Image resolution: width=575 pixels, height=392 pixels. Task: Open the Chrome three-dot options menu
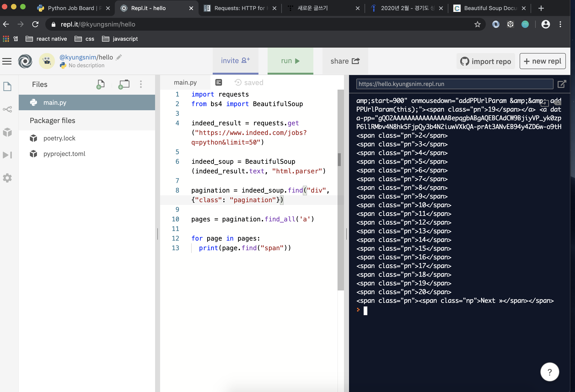click(x=560, y=24)
